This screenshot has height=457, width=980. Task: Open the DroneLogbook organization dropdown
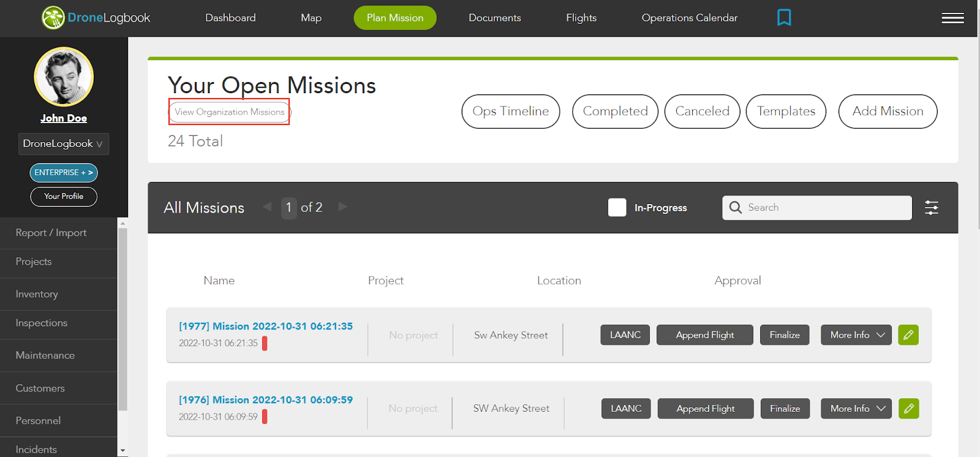click(64, 144)
